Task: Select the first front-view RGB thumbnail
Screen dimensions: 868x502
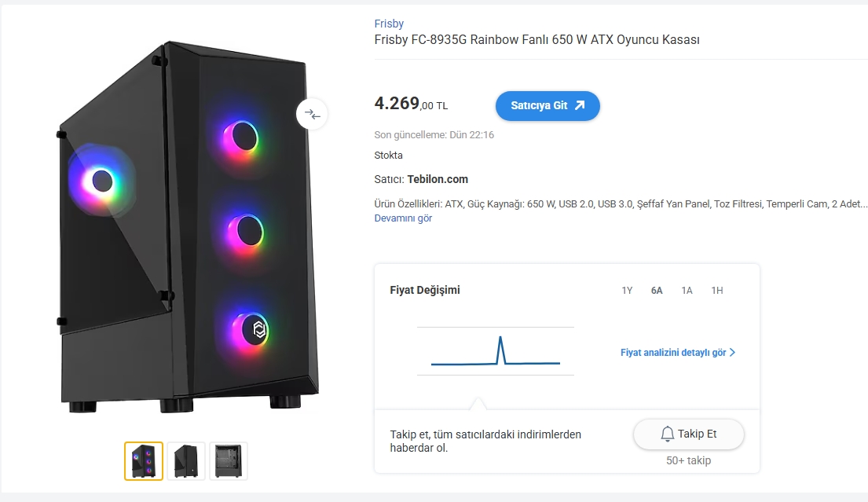Action: (144, 461)
